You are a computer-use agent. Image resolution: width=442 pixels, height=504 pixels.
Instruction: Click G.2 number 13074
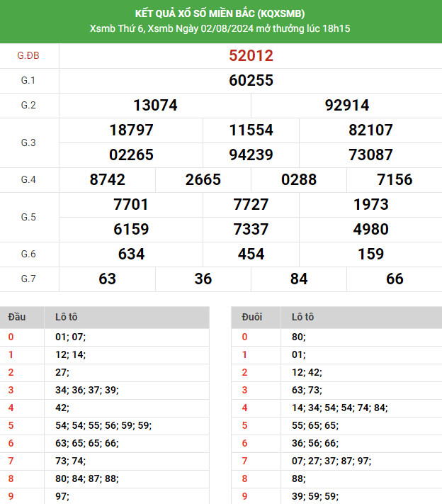click(x=155, y=105)
